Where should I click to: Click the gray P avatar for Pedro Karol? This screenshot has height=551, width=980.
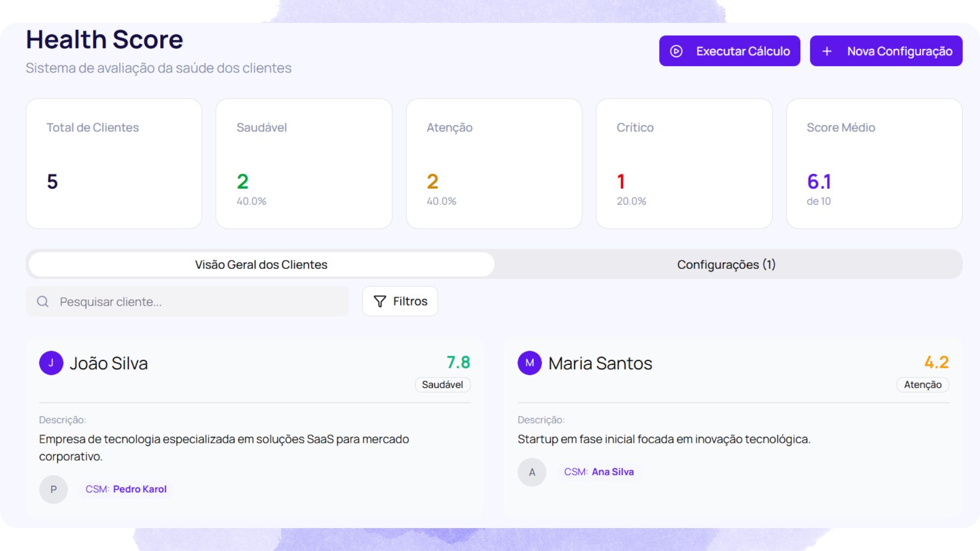(x=54, y=489)
